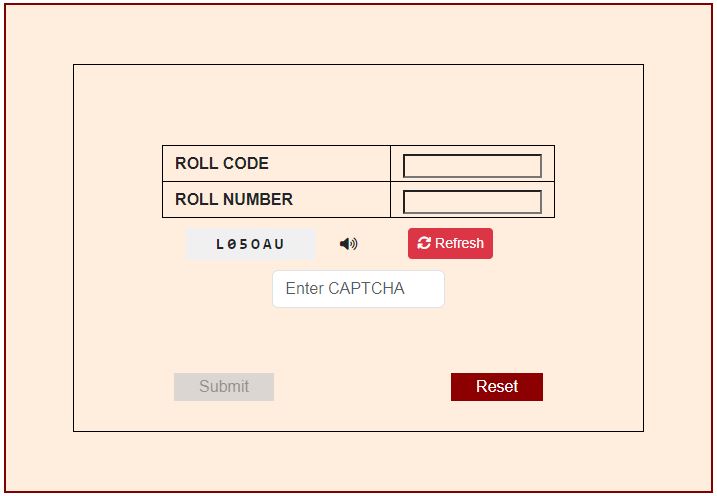Viewport: 717px width, 496px height.
Task: Click the circular arrows icon on Refresh
Action: [424, 243]
